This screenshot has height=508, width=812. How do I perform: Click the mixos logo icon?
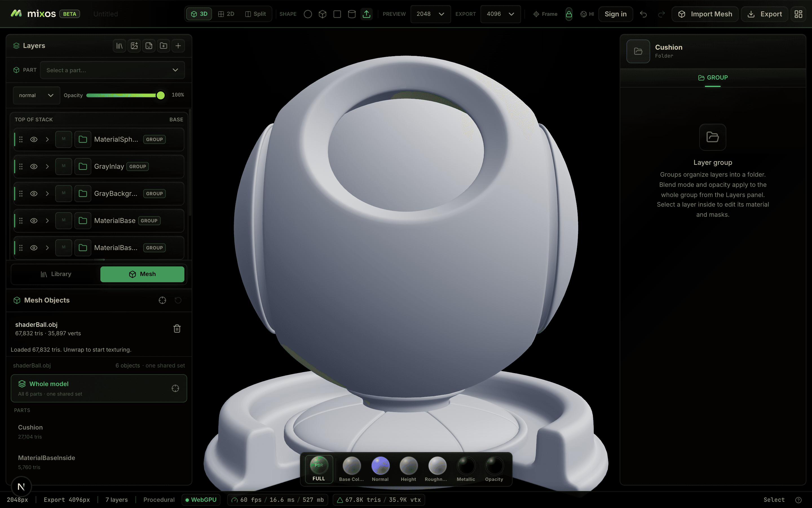16,14
